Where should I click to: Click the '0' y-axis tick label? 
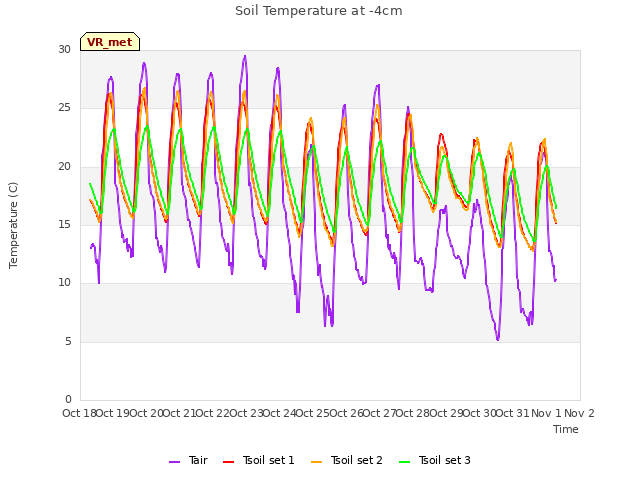68,400
